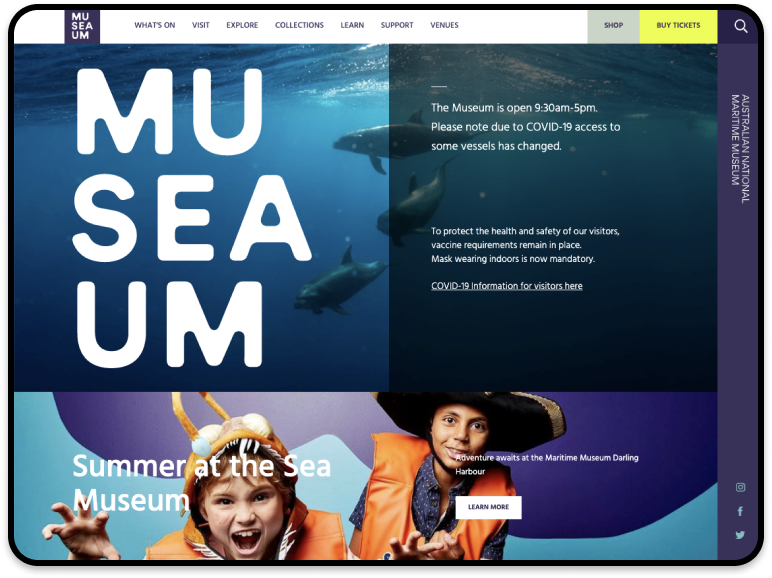Open the What's On menu

coord(155,25)
